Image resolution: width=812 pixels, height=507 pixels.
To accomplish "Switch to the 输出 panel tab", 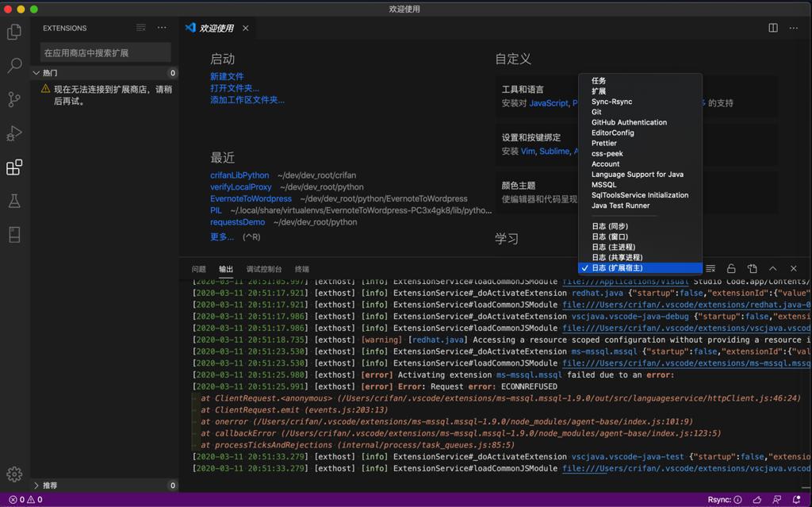I will tap(226, 269).
